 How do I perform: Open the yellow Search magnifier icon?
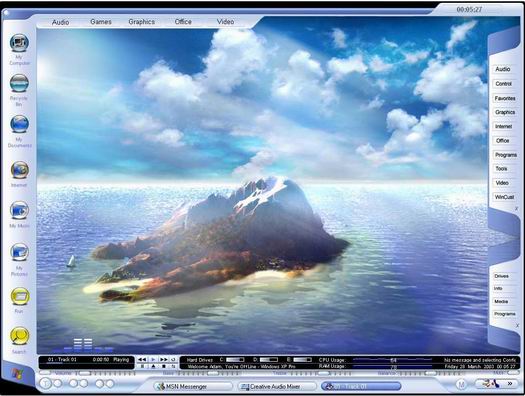(x=19, y=336)
